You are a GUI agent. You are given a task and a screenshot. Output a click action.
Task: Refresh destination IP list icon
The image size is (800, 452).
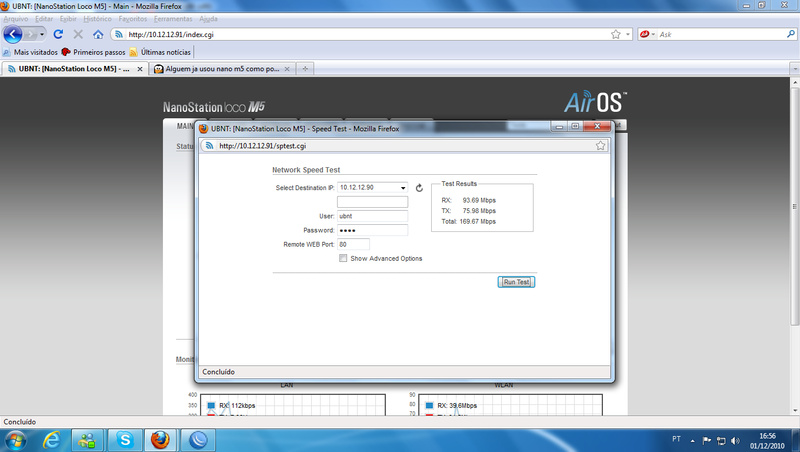419,188
